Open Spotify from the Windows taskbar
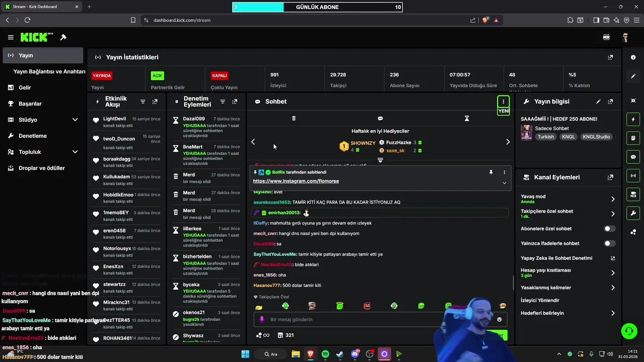Image resolution: width=644 pixels, height=362 pixels. tap(325, 354)
